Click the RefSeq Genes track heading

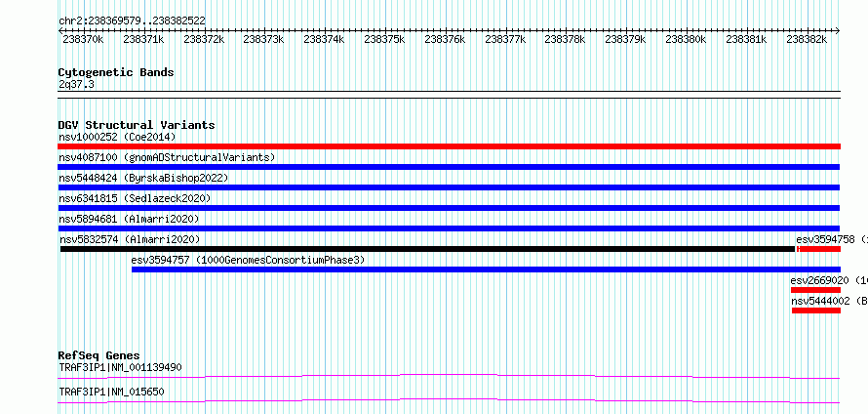pos(99,355)
